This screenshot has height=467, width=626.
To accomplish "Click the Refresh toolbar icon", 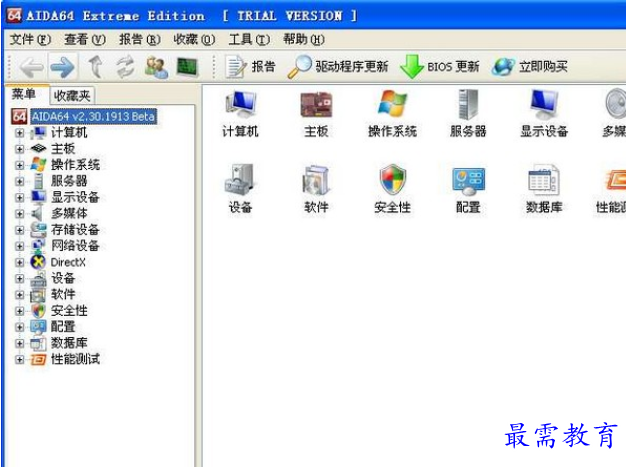I will 125,67.
